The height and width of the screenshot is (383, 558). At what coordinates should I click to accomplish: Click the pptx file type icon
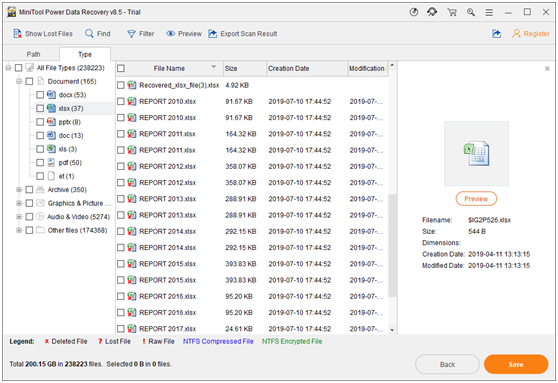(x=51, y=122)
